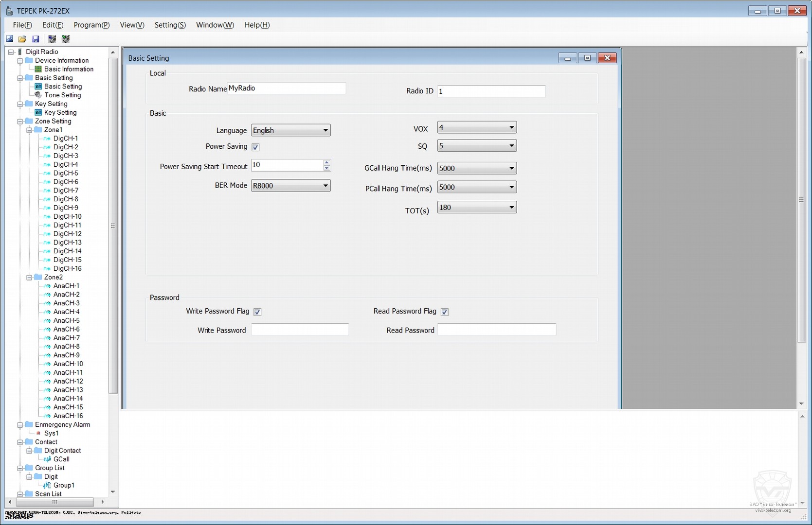Collapse the Zone1 tree node

click(29, 130)
